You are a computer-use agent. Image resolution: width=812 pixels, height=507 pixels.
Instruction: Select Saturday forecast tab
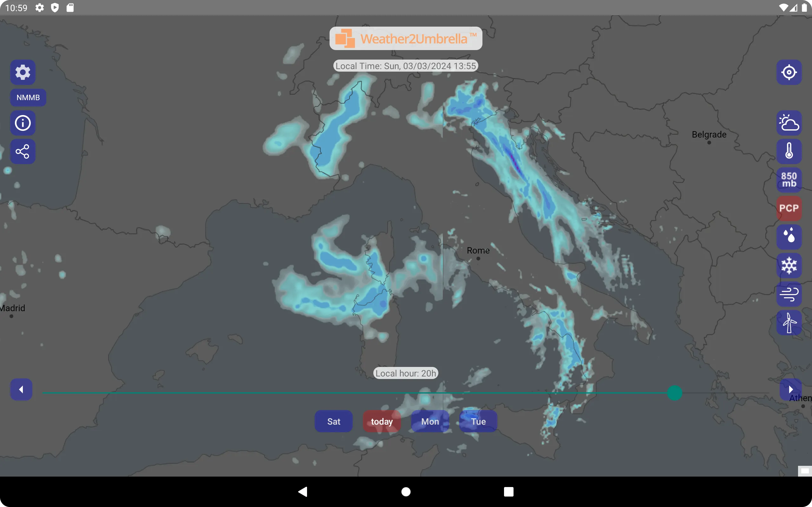tap(333, 421)
